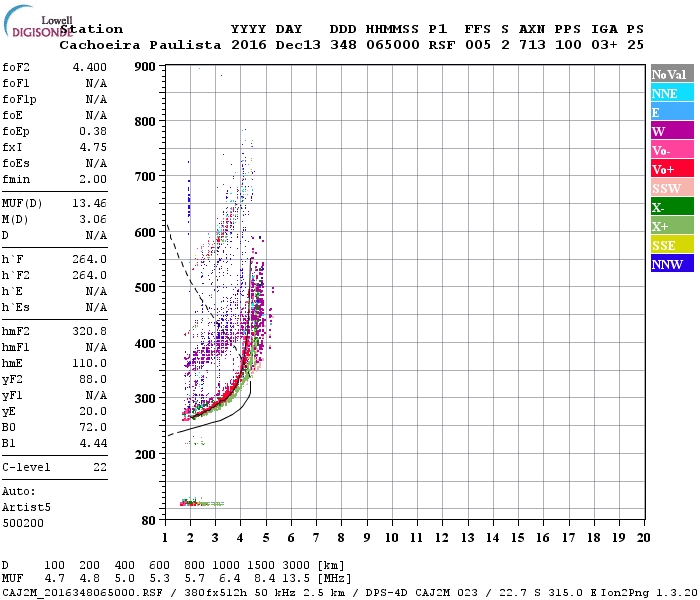Click the 065000 time header value
Screen dimensions: 700x600
coord(393,45)
